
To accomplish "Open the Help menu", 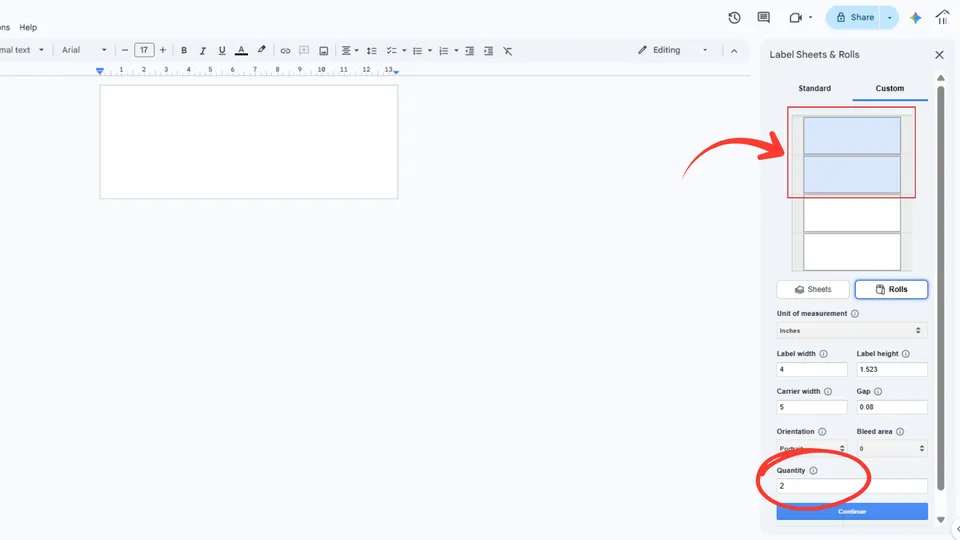I will pyautogui.click(x=28, y=28).
